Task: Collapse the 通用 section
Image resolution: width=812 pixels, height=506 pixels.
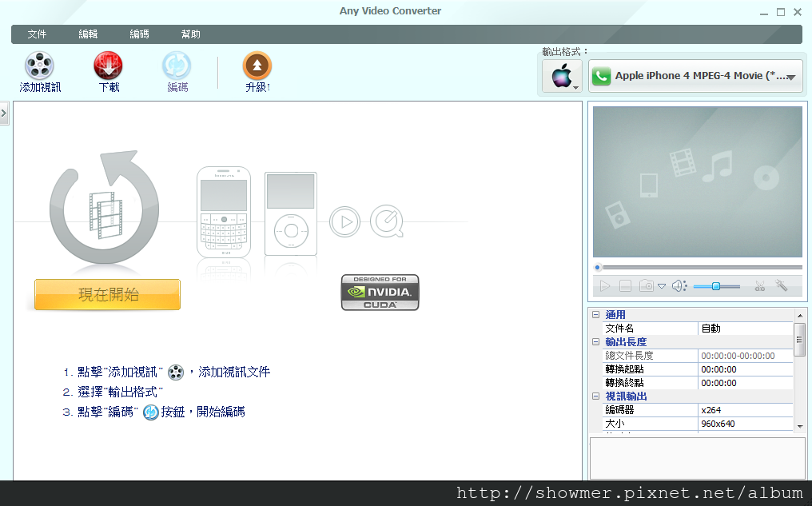Action: tap(595, 314)
